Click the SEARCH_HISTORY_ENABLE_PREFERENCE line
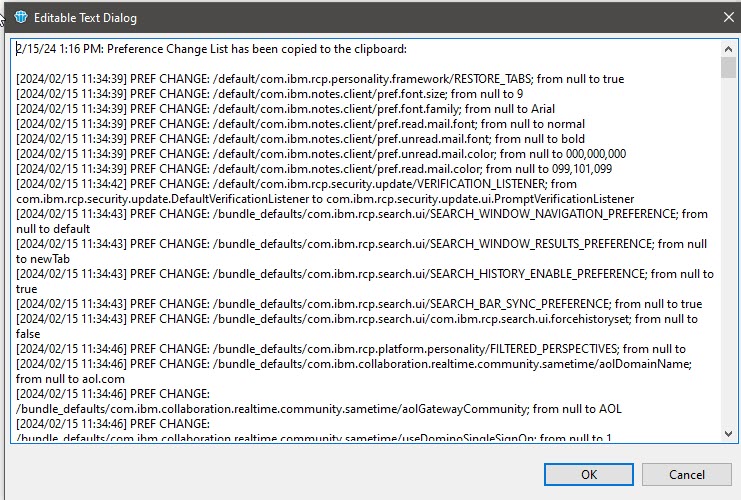Viewport: 741px width, 500px height. coord(365,274)
